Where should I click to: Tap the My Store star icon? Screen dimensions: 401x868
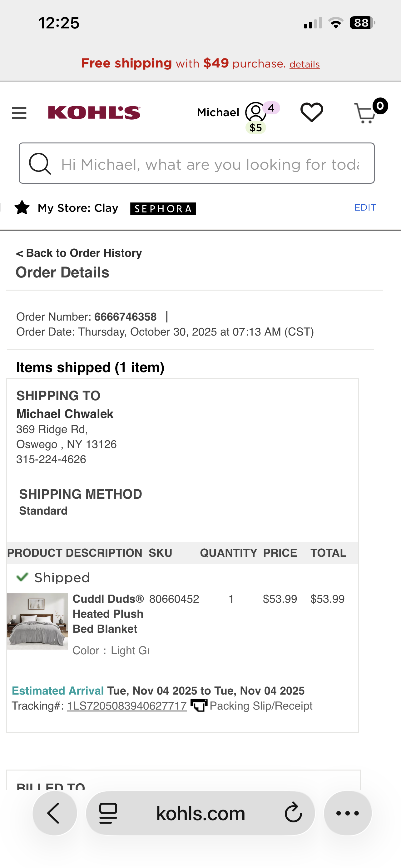click(22, 207)
